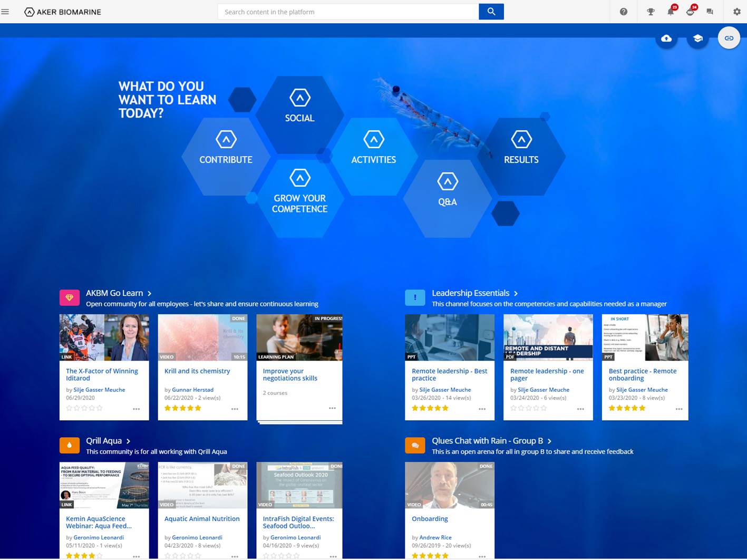View achievements via the trophy icon
This screenshot has width=747, height=560.
[651, 11]
